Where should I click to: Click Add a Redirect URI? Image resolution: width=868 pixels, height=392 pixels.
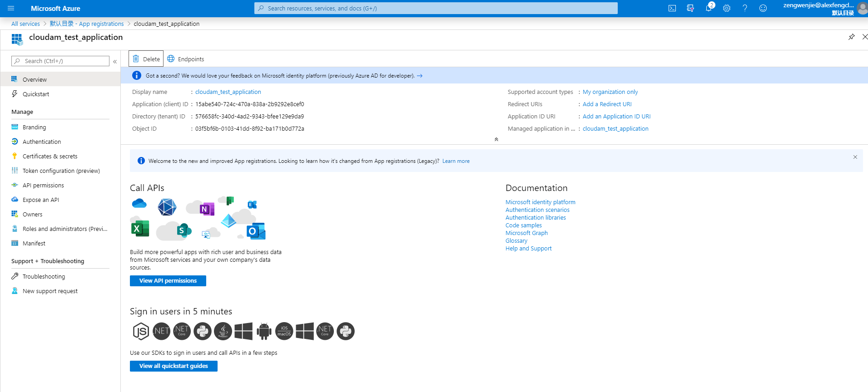point(607,104)
